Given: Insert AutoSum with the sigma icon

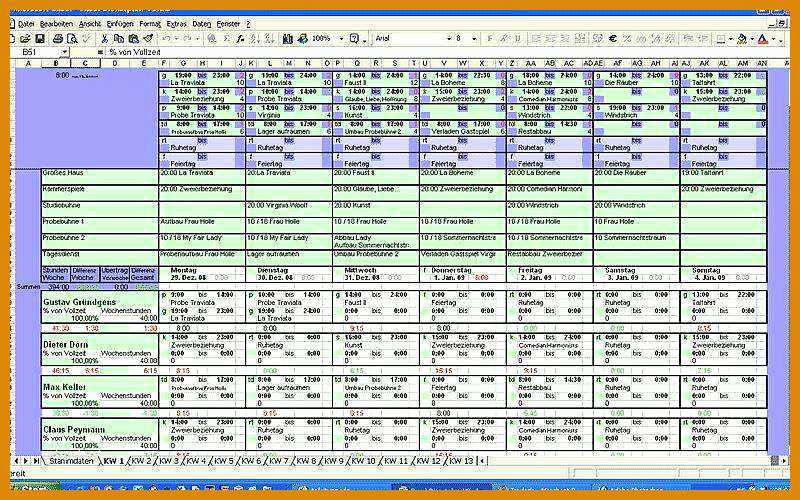Looking at the screenshot, I should tap(227, 39).
